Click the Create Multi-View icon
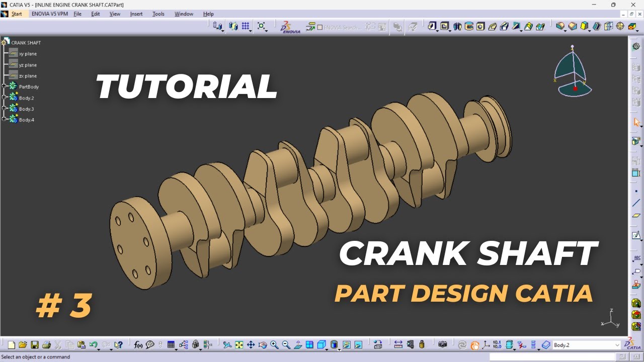The width and height of the screenshot is (644, 362). (x=309, y=345)
